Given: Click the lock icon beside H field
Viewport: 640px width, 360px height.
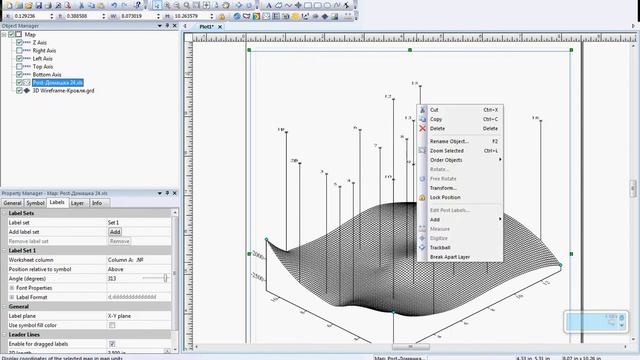Looking at the screenshot, I should [222, 16].
